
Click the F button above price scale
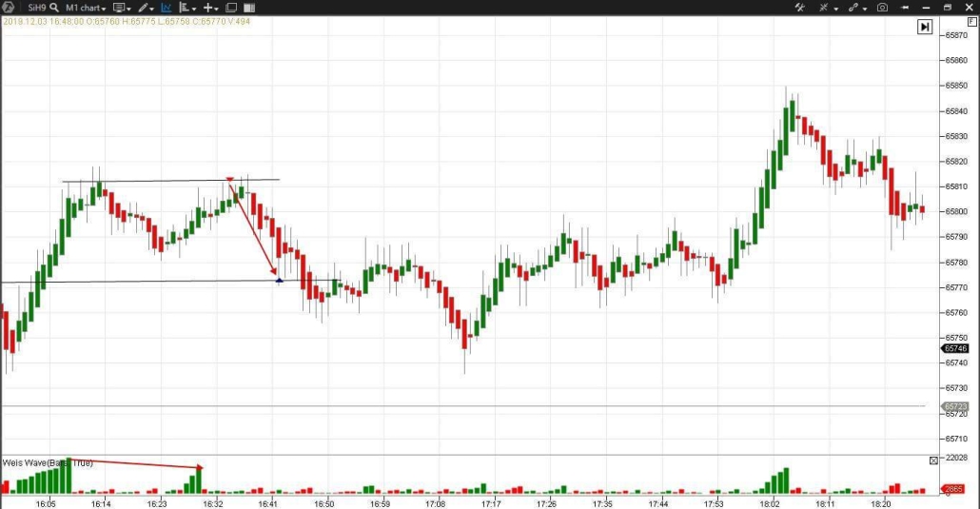972,22
